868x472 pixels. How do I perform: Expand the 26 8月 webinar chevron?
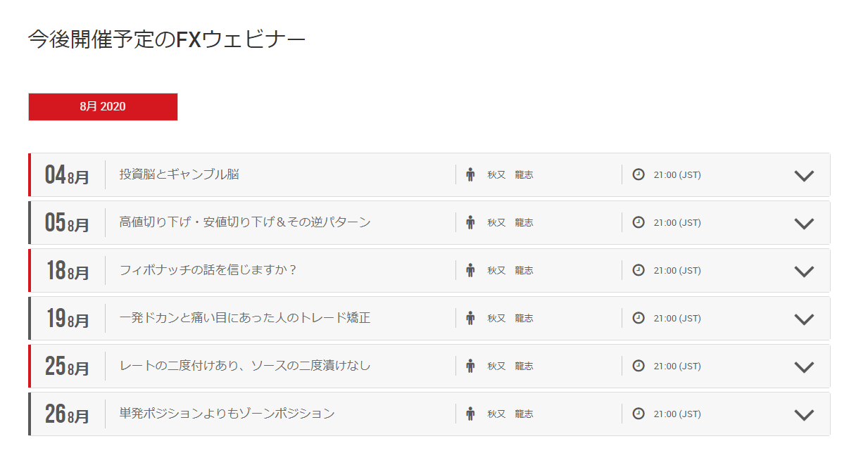(804, 415)
